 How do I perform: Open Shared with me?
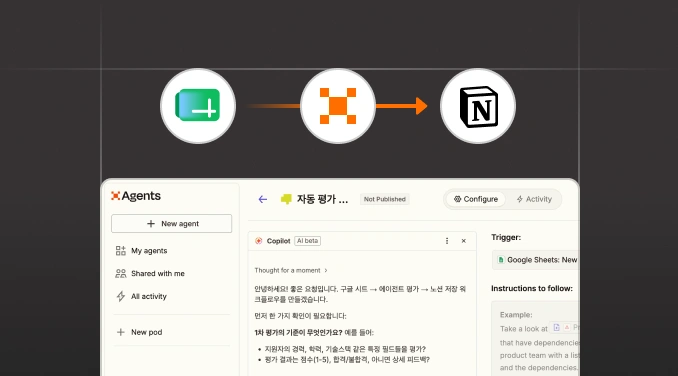click(150, 274)
